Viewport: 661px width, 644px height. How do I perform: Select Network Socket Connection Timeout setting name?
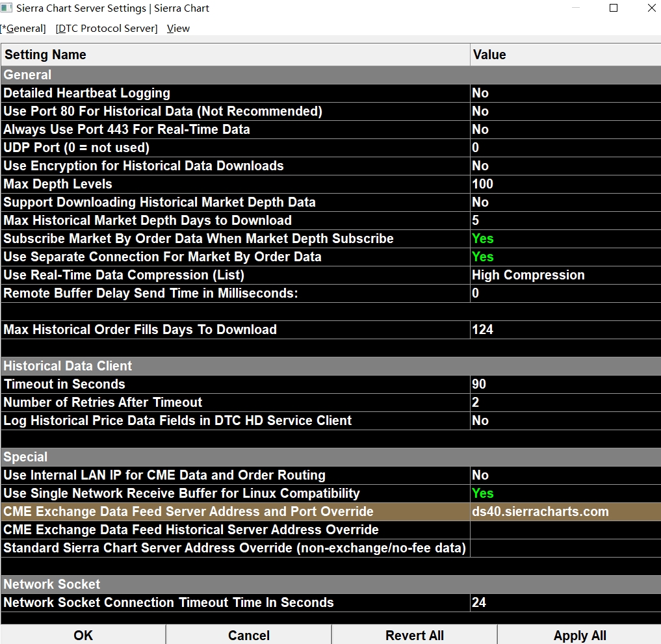tap(168, 602)
